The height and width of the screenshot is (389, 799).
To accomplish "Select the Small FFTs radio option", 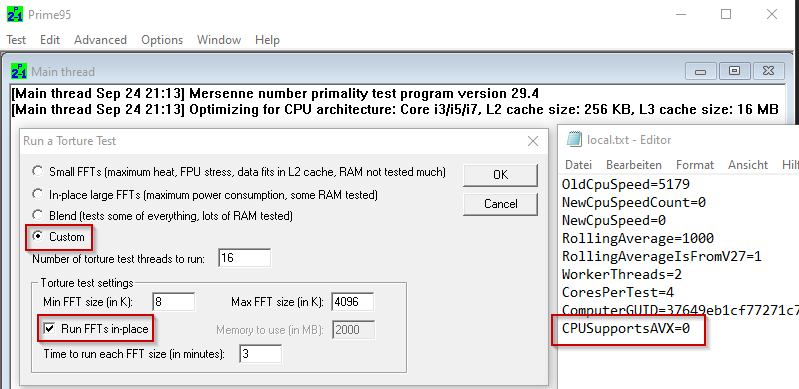I will click(x=38, y=171).
